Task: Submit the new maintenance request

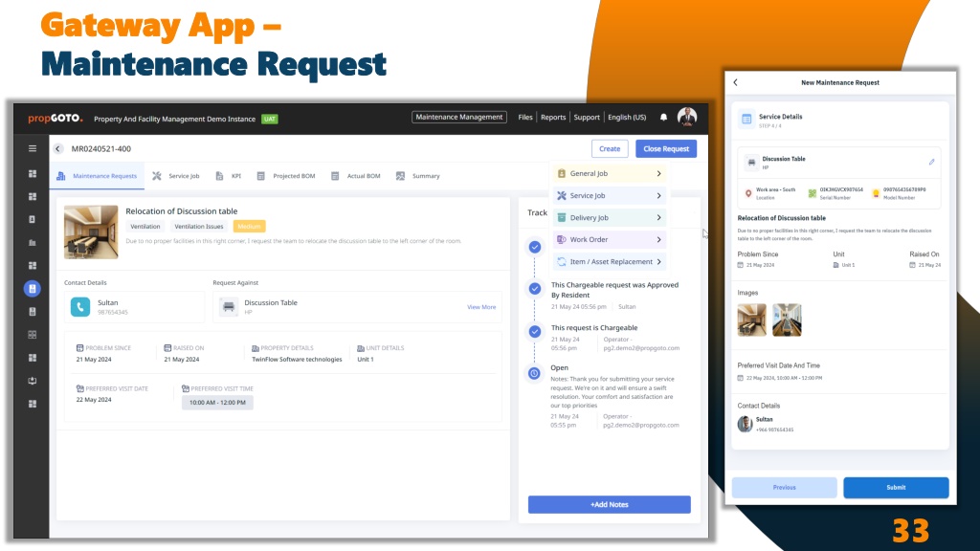Action: click(x=896, y=487)
